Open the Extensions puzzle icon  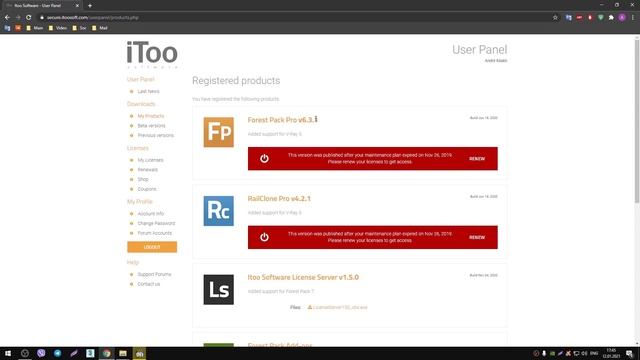click(x=611, y=18)
